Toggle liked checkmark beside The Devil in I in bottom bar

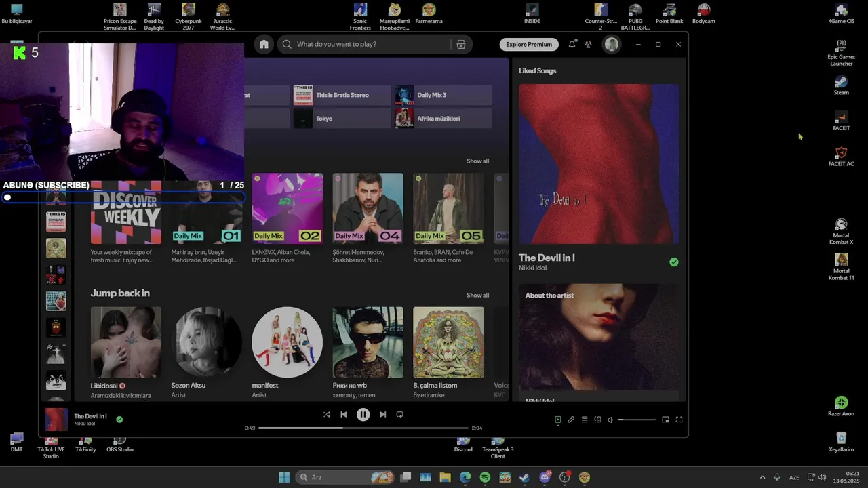(119, 420)
